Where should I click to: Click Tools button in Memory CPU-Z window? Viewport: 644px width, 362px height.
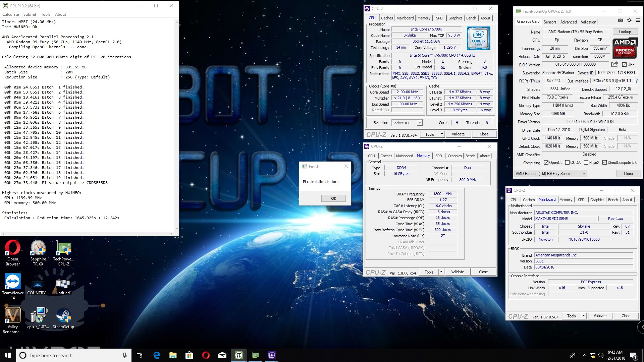coord(429,272)
